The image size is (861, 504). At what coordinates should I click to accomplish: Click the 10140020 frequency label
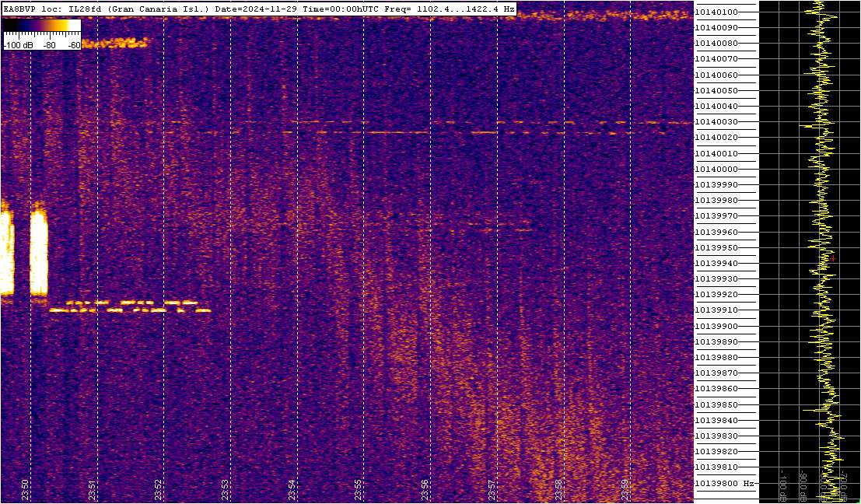click(x=716, y=138)
